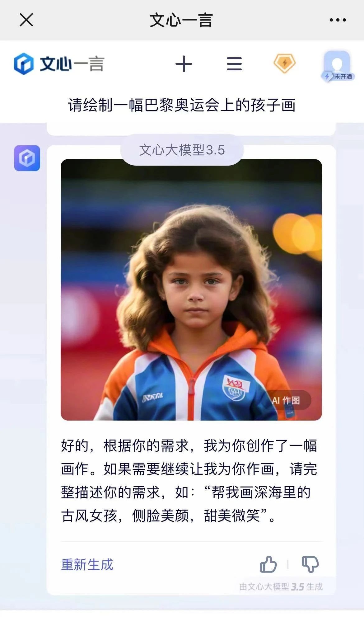This screenshot has width=364, height=617.
Task: Start a new chat with the plus icon
Action: 184,64
